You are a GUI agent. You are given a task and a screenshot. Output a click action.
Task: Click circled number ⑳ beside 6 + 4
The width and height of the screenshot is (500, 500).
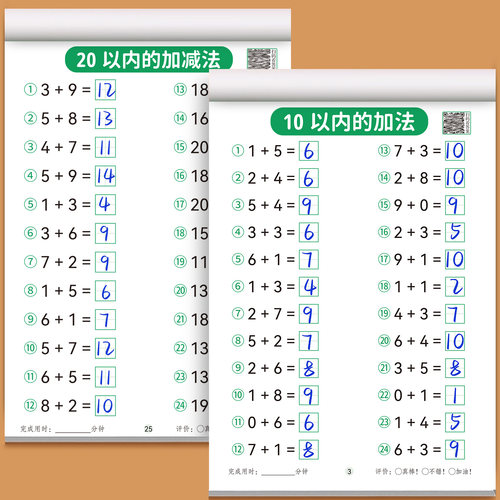pyautogui.click(x=384, y=341)
